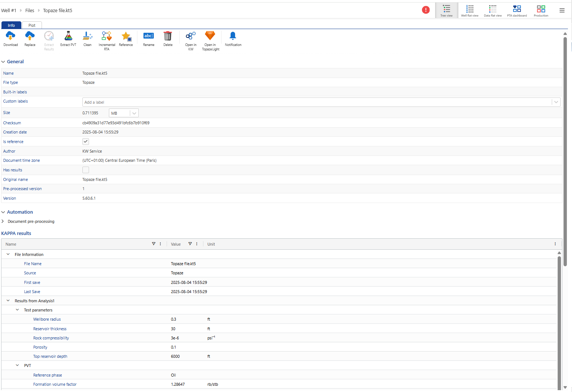Click the Clean tool icon

(x=88, y=39)
